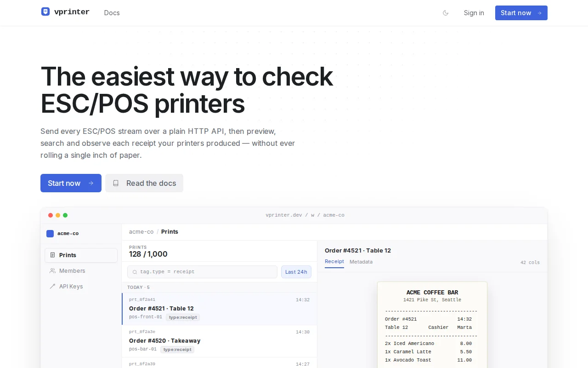Open Members in the sidebar
The image size is (588, 368).
coord(81,271)
